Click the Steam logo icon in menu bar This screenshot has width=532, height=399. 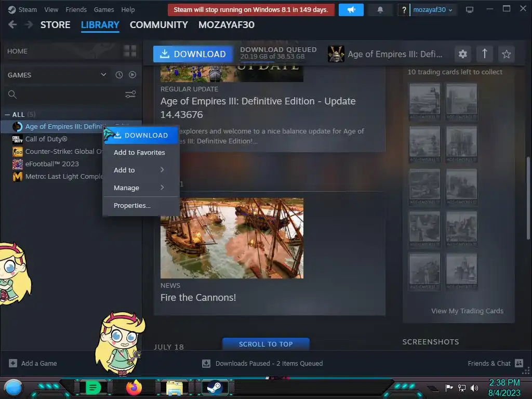[12, 10]
